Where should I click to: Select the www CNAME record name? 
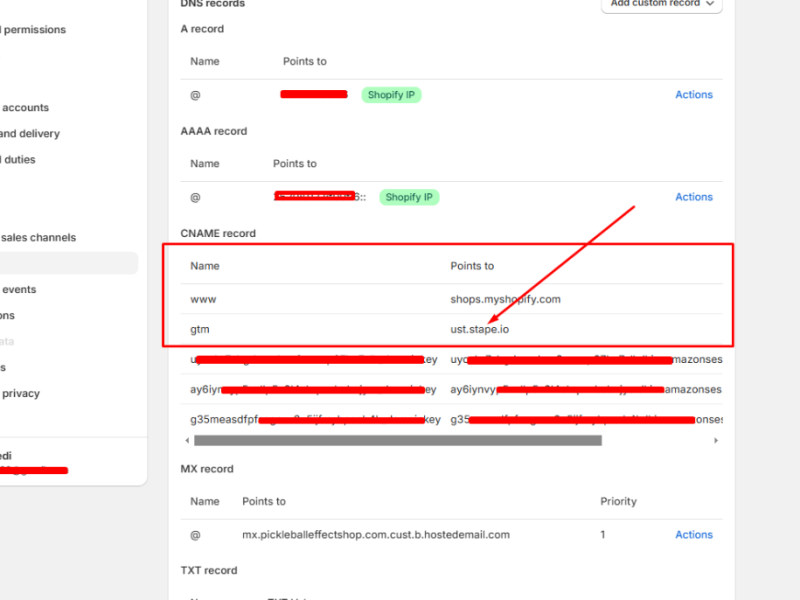(x=203, y=299)
